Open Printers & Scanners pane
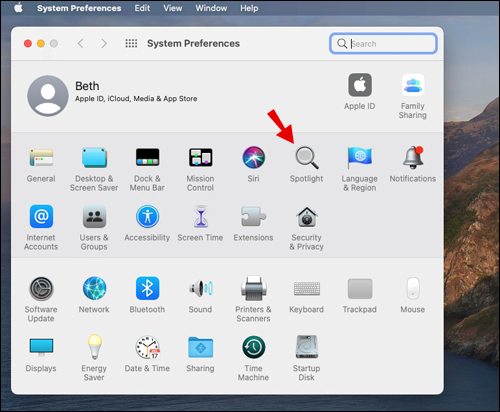 [254, 288]
